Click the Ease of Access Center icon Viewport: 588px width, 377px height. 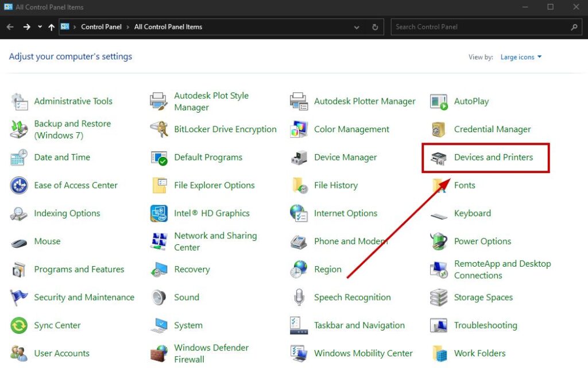pos(19,186)
